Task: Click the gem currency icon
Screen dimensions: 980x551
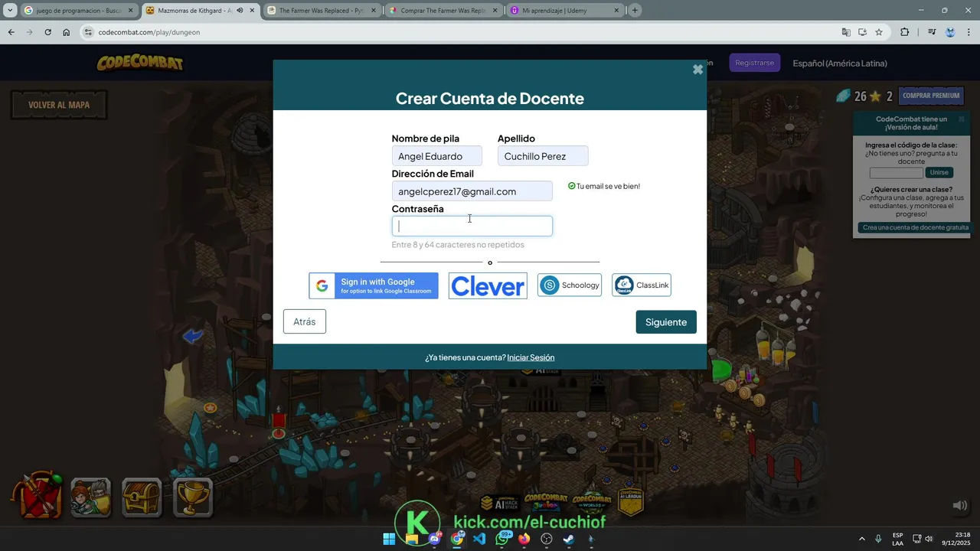Action: tap(843, 96)
